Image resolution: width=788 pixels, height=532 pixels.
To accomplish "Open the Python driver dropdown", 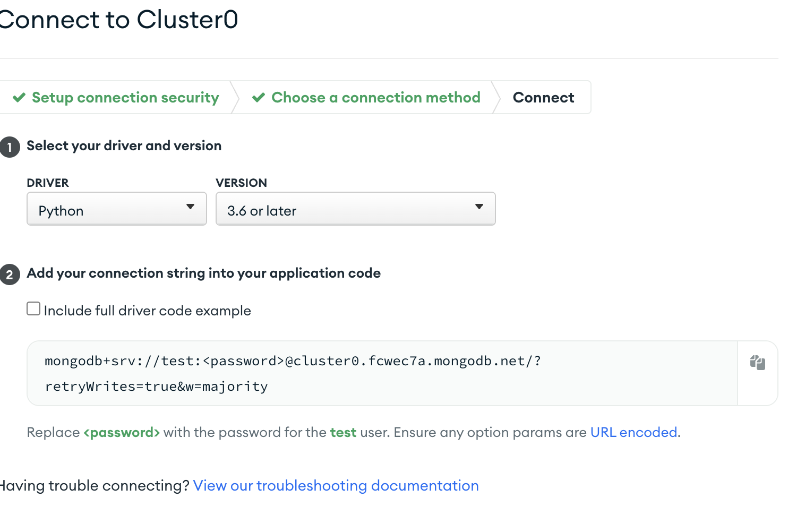I will [x=117, y=209].
